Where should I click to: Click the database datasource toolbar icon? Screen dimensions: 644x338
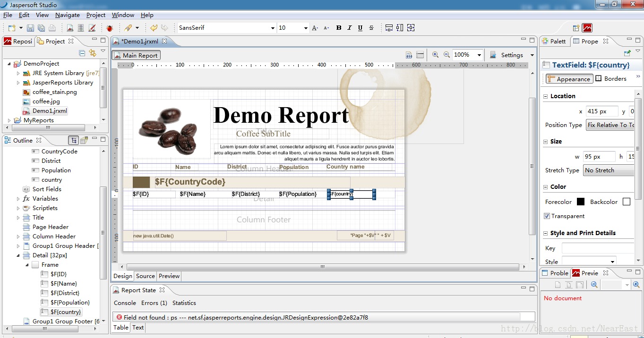coord(81,27)
